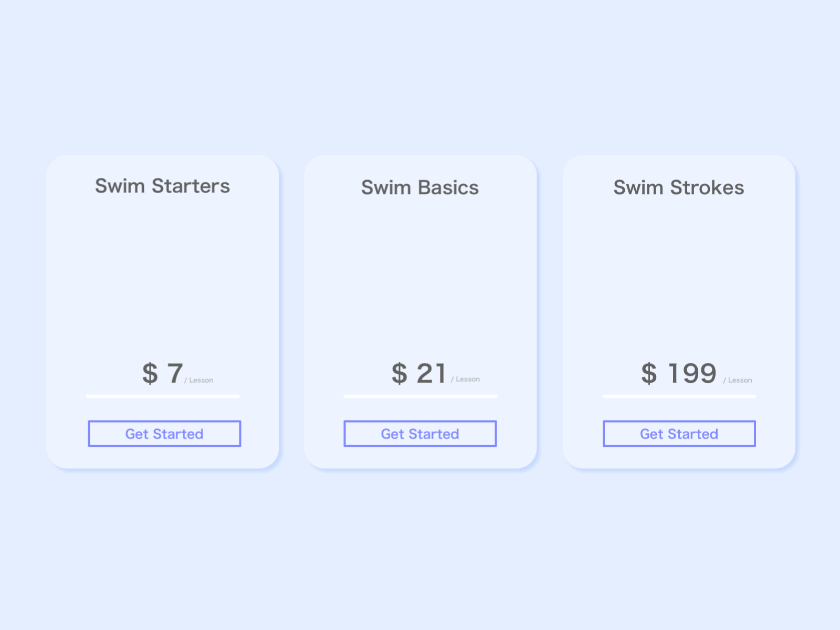
Task: Click the dollar sign before the 199
Action: [x=649, y=373]
